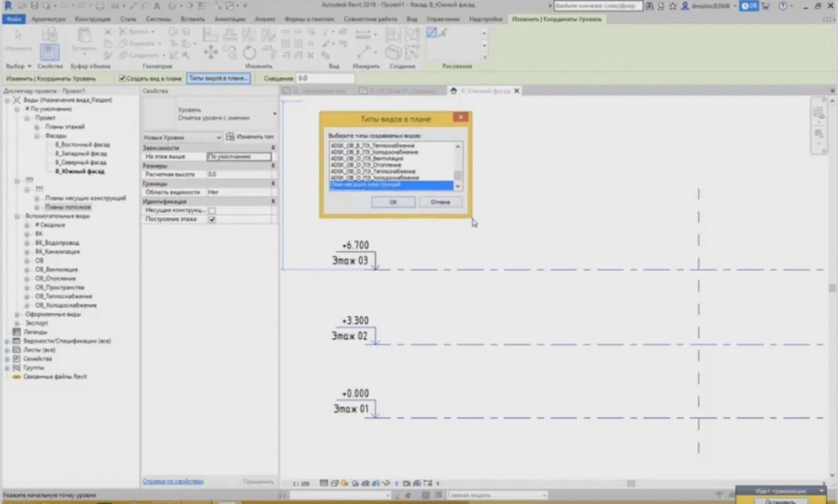The image size is (838, 504).
Task: Open the Help question mark icon
Action: [x=783, y=6]
